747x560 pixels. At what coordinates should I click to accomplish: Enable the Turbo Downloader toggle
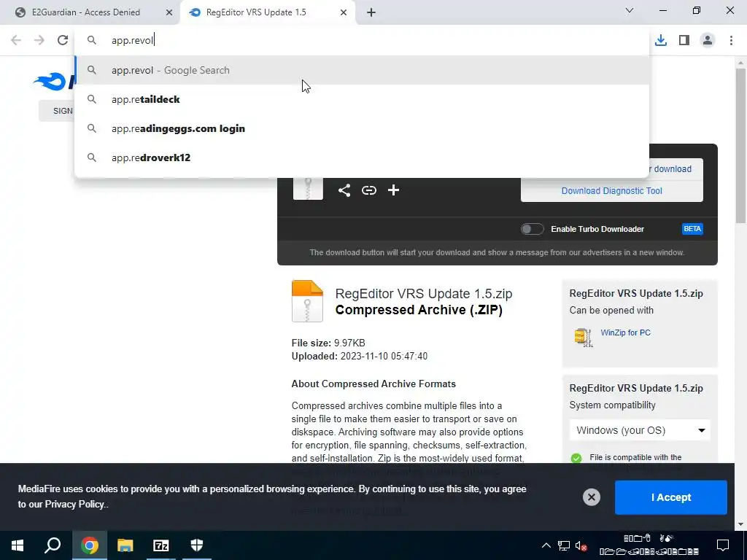[x=532, y=229]
